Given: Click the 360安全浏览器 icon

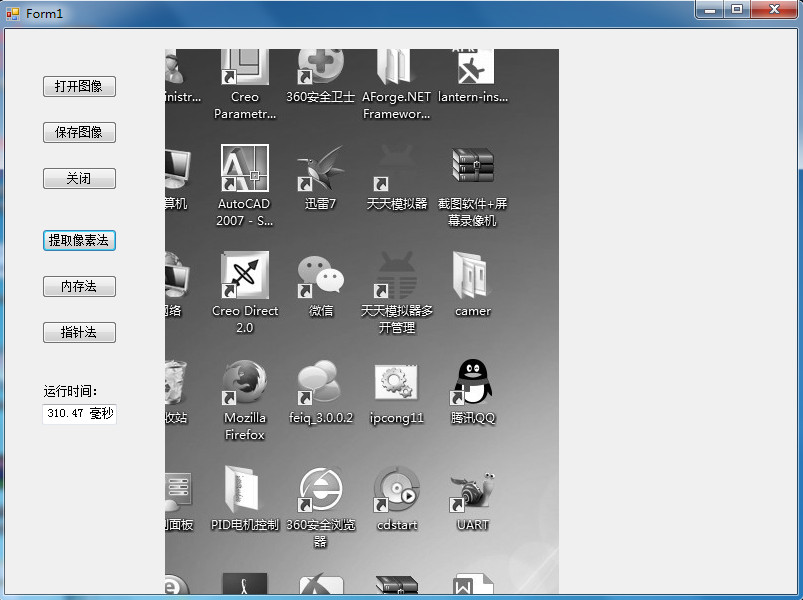Looking at the screenshot, I should (321, 489).
